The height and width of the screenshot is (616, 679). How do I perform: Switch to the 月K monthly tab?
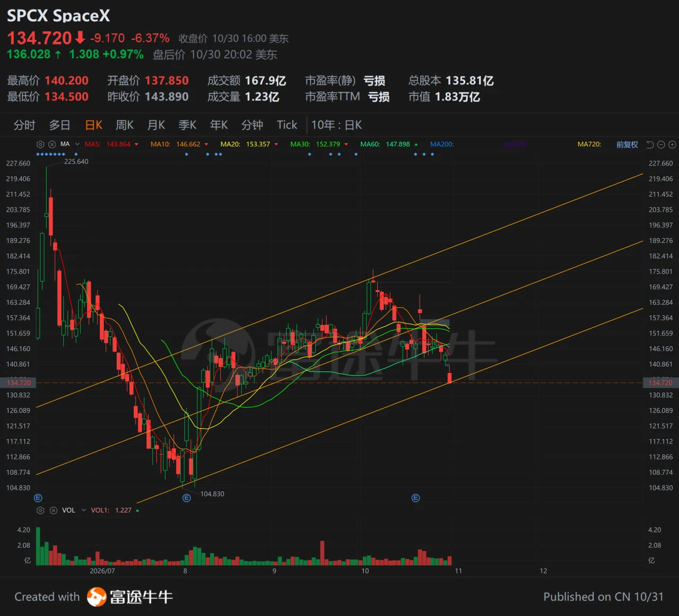tap(156, 125)
